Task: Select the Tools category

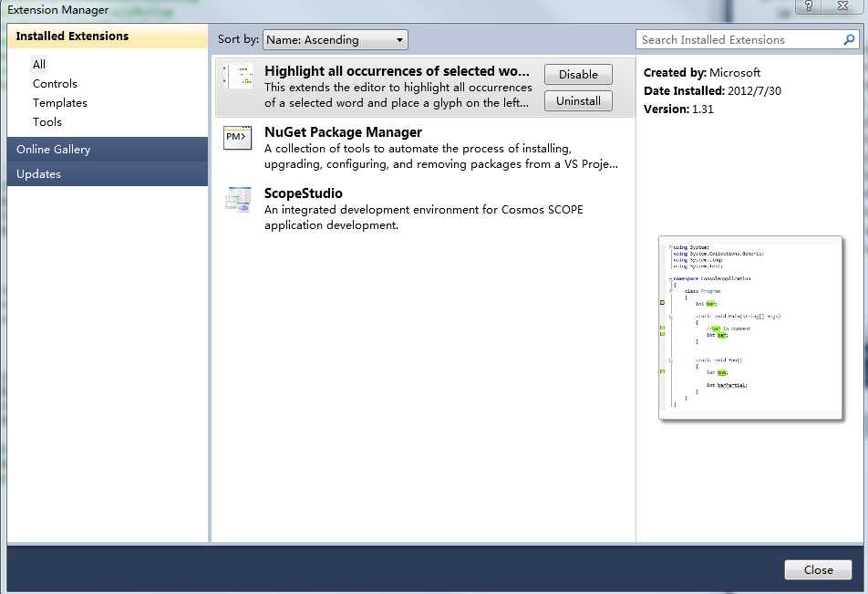Action: click(x=47, y=122)
